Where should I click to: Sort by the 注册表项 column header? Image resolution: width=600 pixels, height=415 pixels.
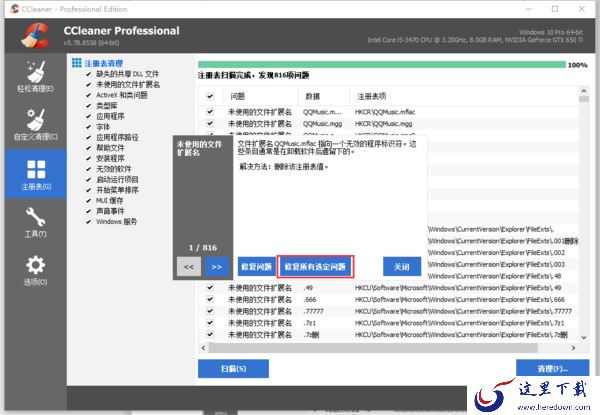[x=465, y=96]
